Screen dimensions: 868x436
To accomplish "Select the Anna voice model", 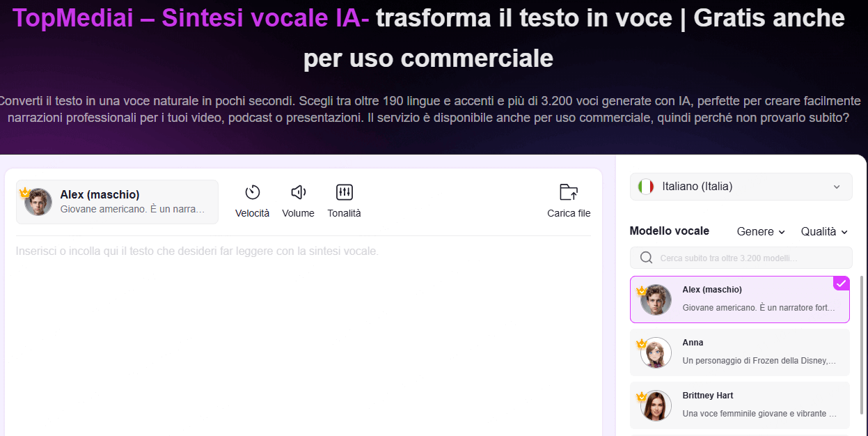I will click(x=740, y=352).
